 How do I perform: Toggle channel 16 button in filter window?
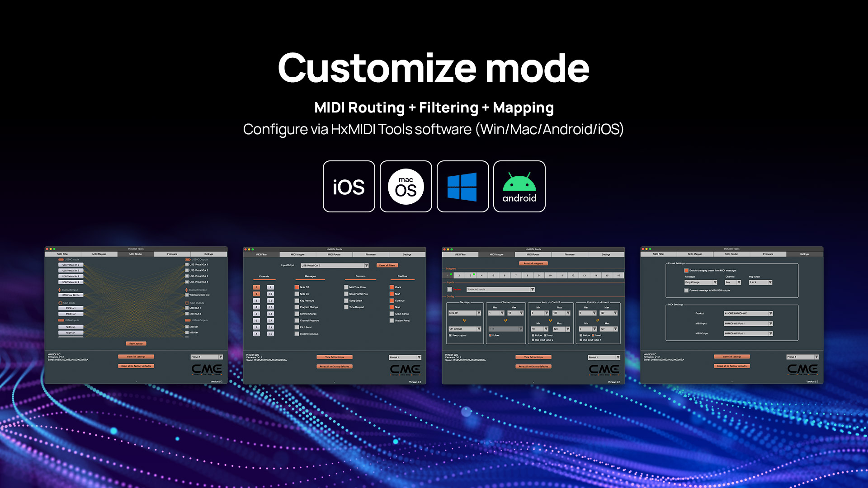(x=270, y=333)
